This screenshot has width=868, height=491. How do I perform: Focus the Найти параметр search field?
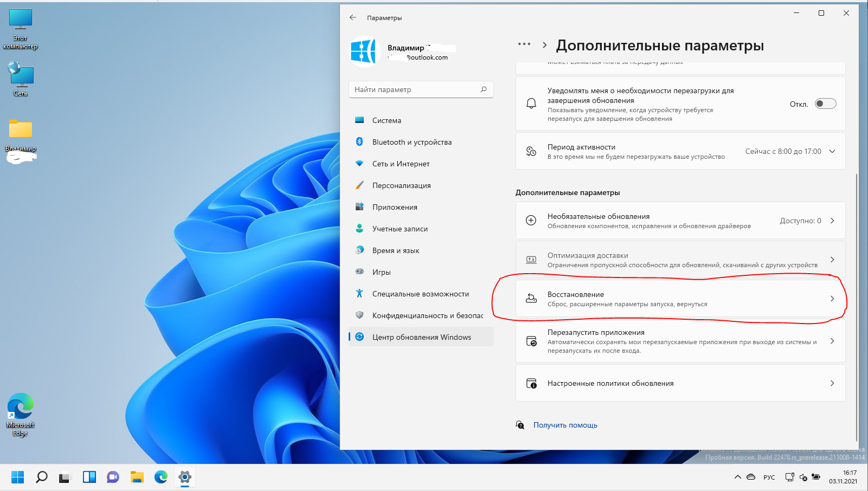point(421,89)
